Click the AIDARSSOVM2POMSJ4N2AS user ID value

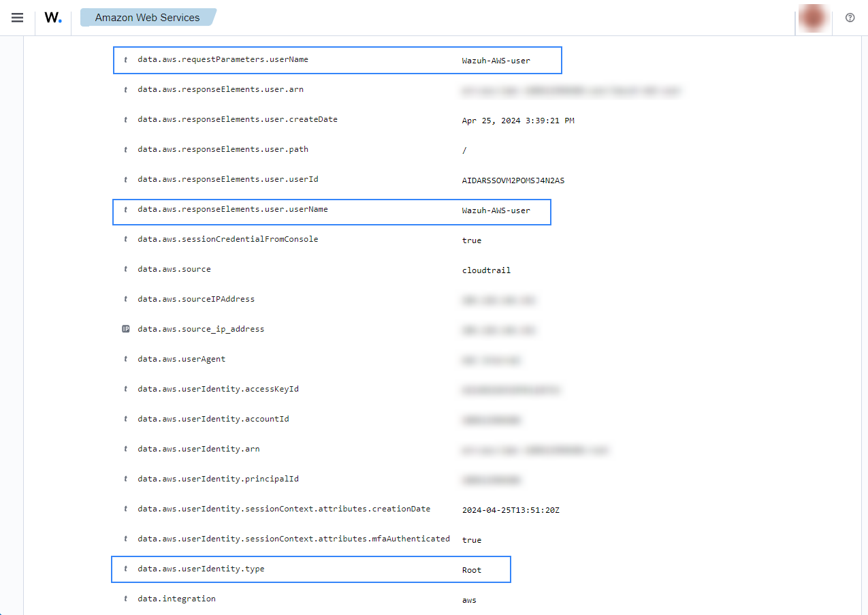[x=513, y=180]
